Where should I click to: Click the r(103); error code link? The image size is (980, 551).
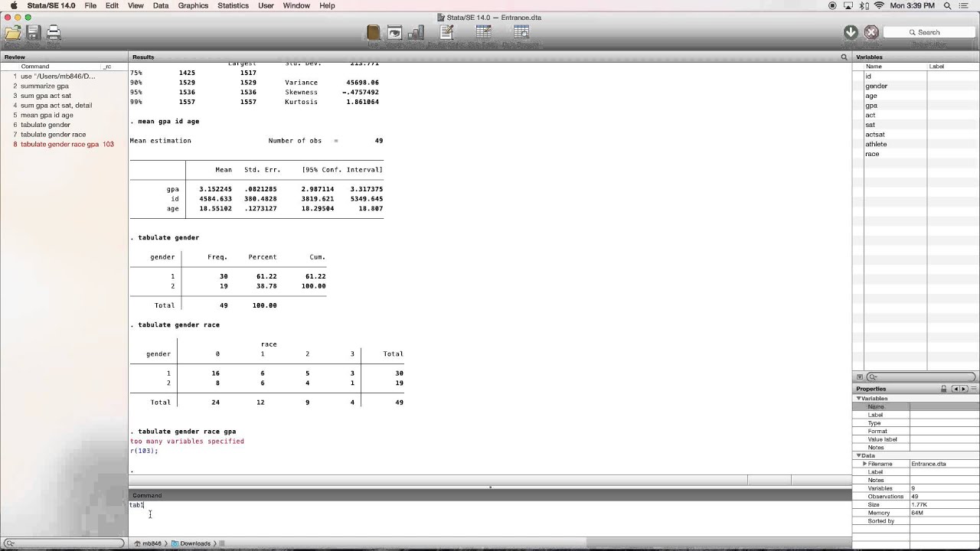click(142, 451)
